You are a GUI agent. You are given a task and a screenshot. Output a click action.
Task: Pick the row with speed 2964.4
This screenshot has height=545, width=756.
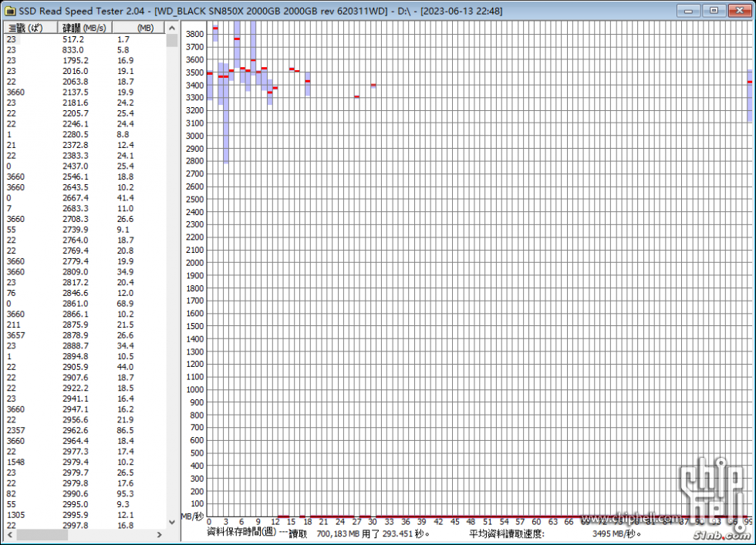(x=85, y=442)
